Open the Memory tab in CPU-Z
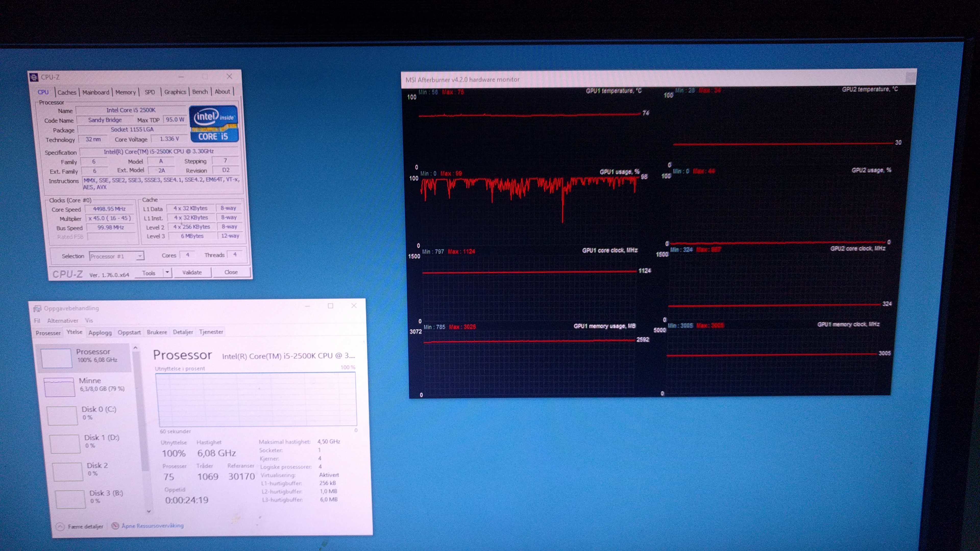980x551 pixels. (125, 92)
